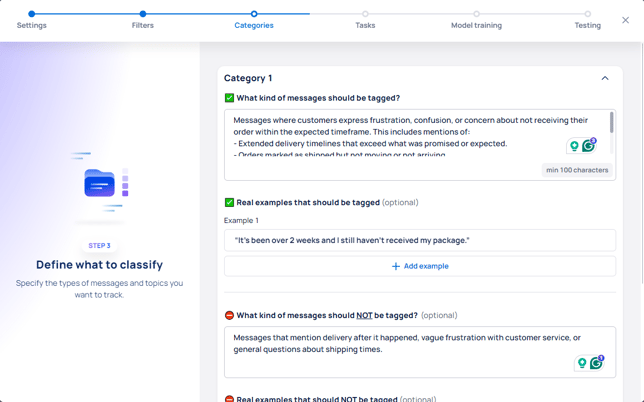This screenshot has height=402, width=644.
Task: Click the plus icon beside Add example
Action: 396,266
